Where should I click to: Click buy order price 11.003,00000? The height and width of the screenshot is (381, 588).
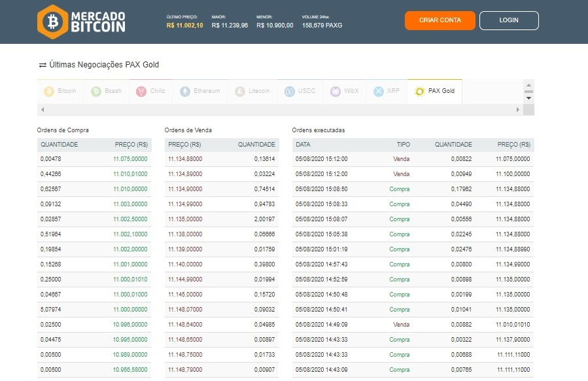pos(130,204)
